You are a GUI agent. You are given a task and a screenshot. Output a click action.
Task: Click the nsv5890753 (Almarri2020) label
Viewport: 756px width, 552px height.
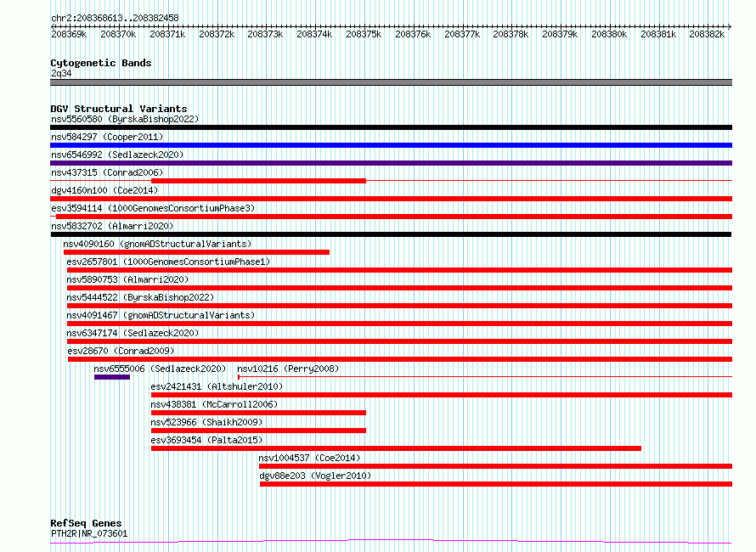(127, 279)
